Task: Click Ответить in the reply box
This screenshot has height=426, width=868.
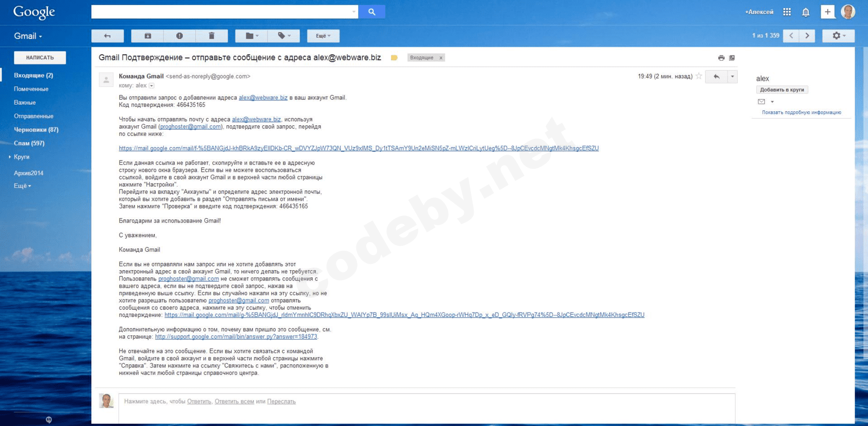Action: click(x=199, y=402)
